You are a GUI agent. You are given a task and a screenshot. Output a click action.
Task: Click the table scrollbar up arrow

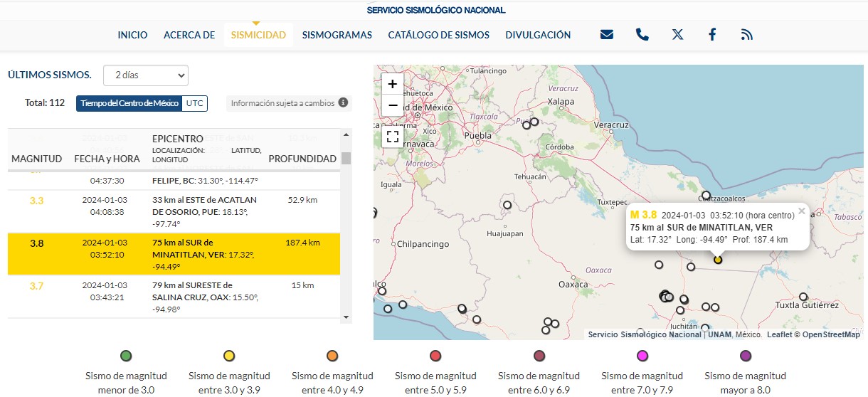tap(346, 134)
